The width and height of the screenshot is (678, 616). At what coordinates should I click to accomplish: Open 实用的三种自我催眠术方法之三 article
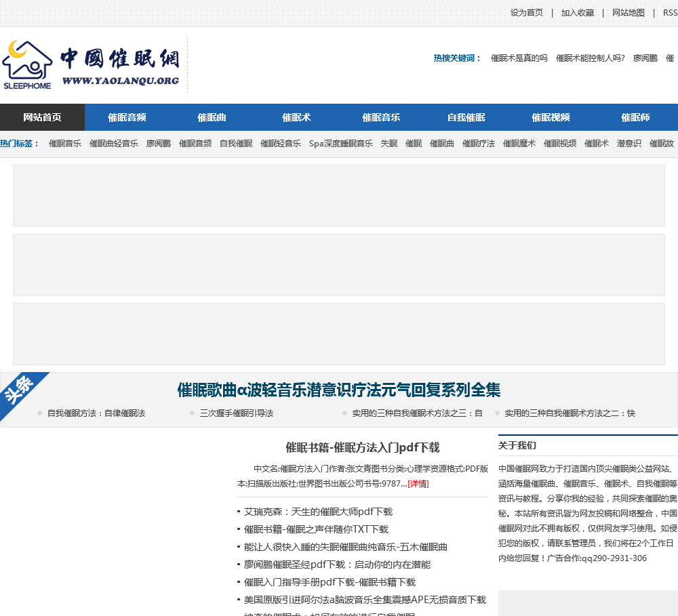pyautogui.click(x=417, y=413)
